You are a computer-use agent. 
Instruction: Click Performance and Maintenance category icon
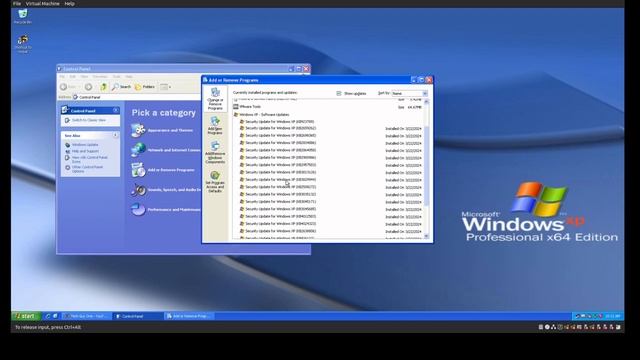(138, 209)
